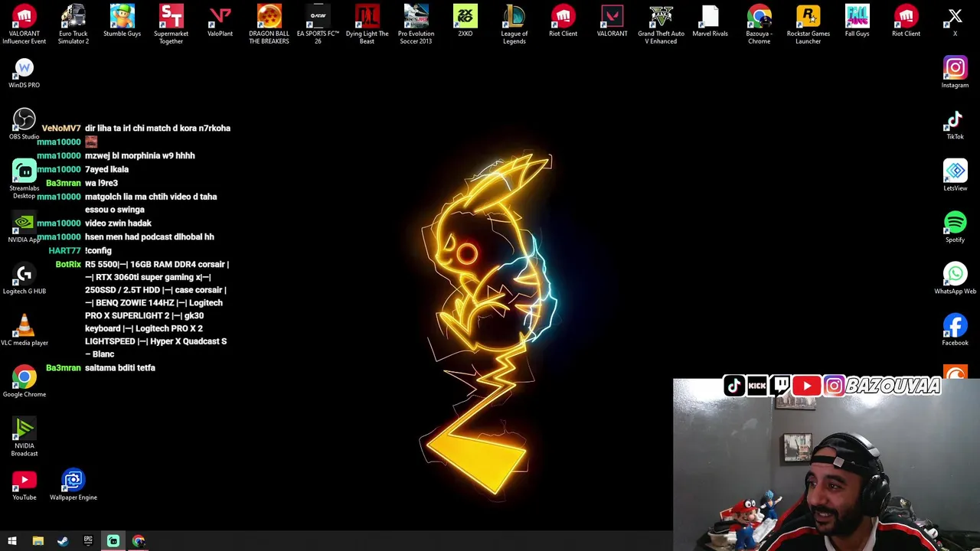This screenshot has height=551, width=980.
Task: Click the chat username "BotRix"
Action: 68,264
